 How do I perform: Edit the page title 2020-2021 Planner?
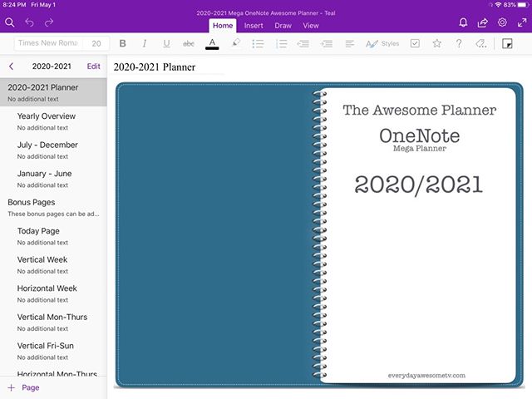point(155,66)
